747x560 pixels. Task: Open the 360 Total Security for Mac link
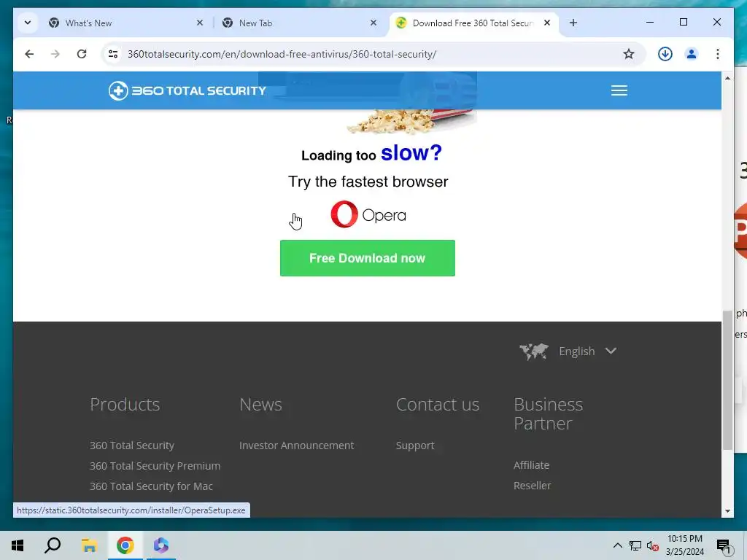151,486
